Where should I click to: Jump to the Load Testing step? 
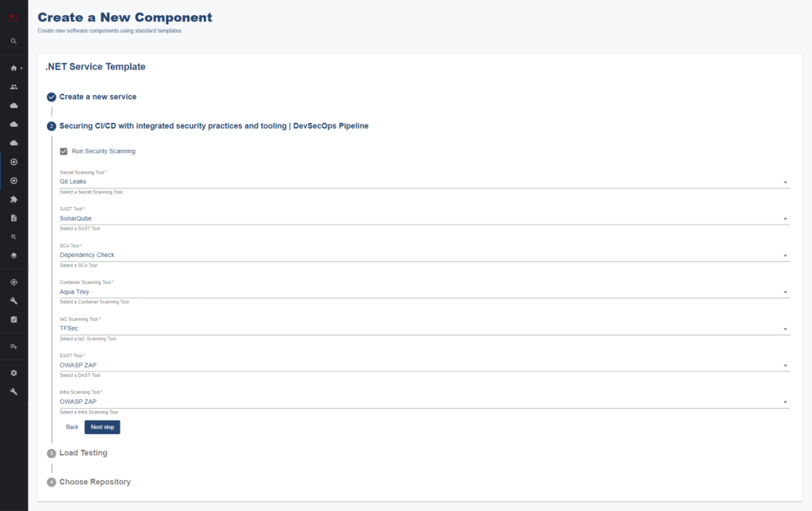click(82, 453)
